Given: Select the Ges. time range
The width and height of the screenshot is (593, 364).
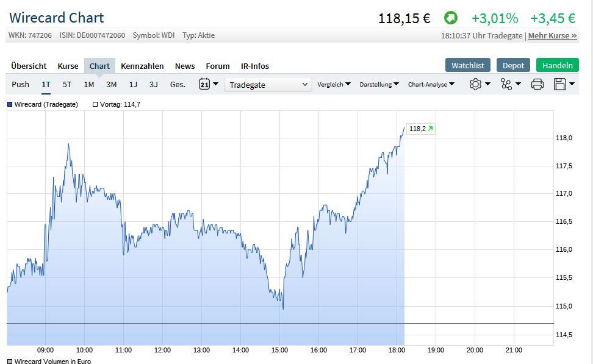Looking at the screenshot, I should click(178, 84).
